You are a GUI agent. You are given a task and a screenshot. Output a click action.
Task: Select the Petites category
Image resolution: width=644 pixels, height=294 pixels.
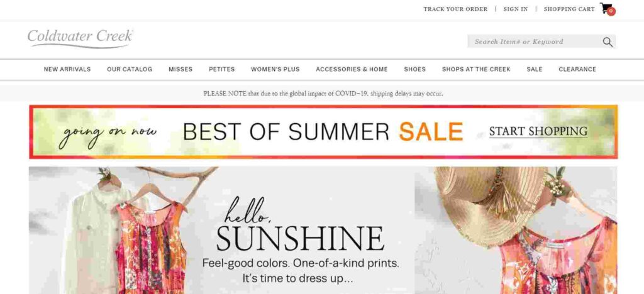(x=222, y=69)
